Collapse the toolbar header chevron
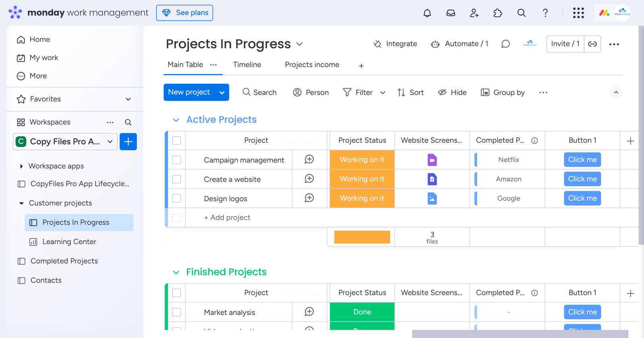The height and width of the screenshot is (338, 644). (616, 93)
